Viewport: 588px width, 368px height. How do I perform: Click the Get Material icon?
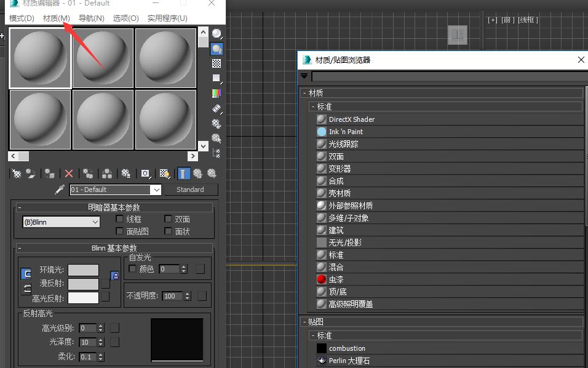click(x=17, y=174)
